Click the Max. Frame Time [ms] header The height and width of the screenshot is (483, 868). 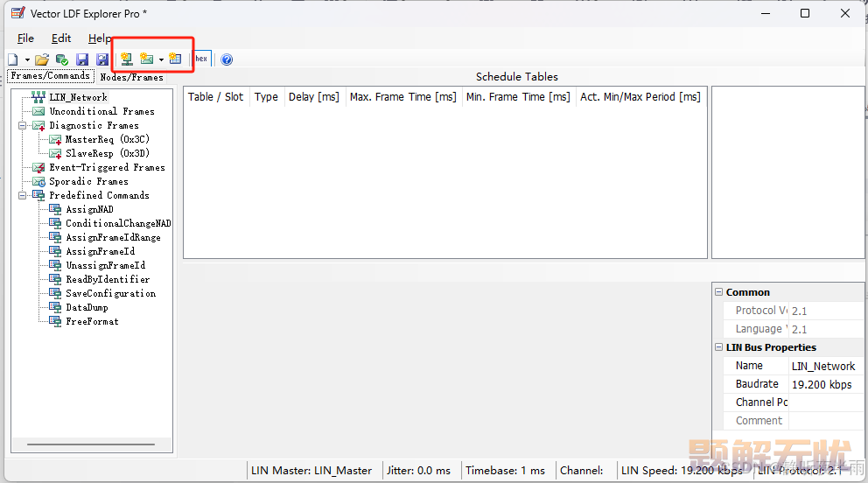(x=403, y=97)
